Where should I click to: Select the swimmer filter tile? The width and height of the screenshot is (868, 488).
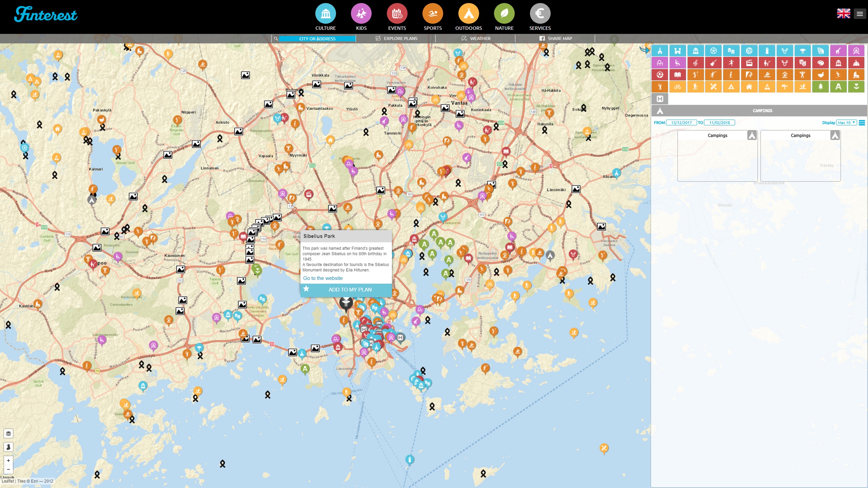(x=767, y=75)
